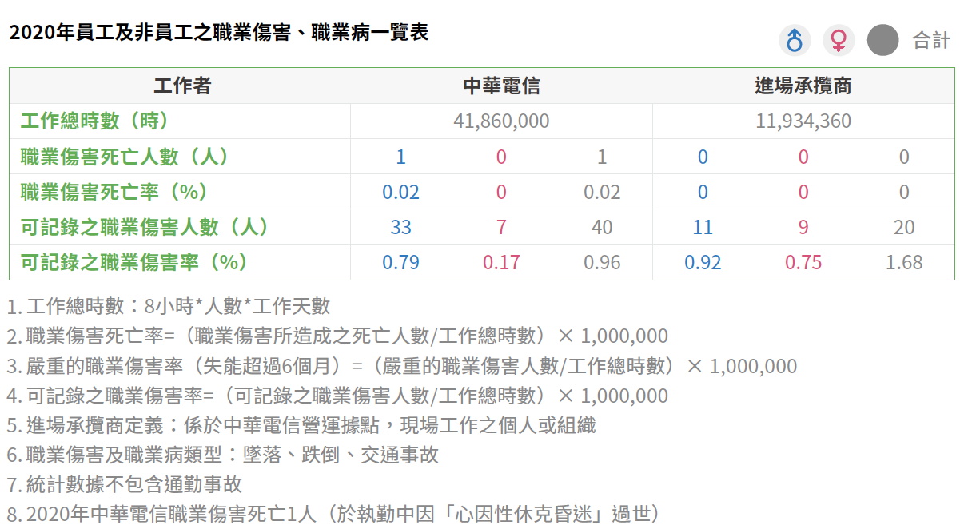Click the 中華電信 column header
980x529 pixels.
click(501, 86)
